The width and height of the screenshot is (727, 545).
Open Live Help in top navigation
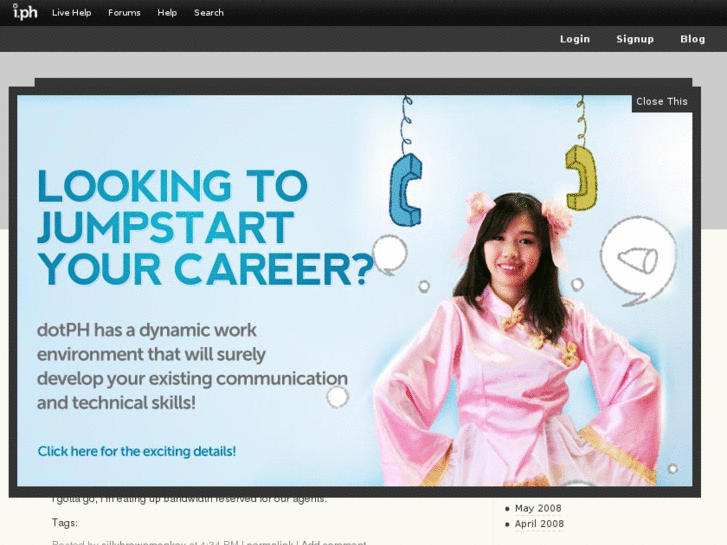71,13
